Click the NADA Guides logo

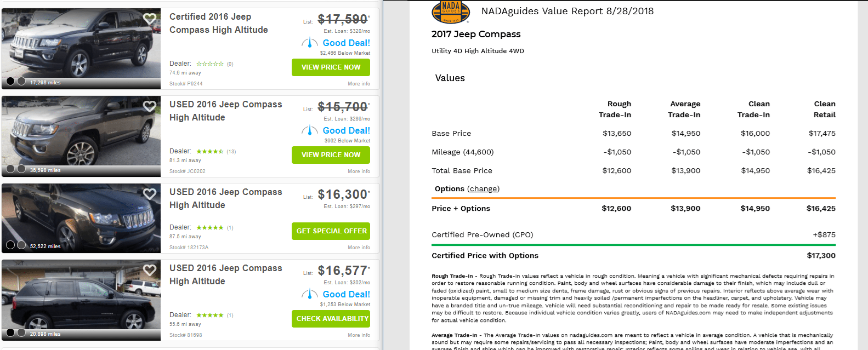click(x=450, y=12)
